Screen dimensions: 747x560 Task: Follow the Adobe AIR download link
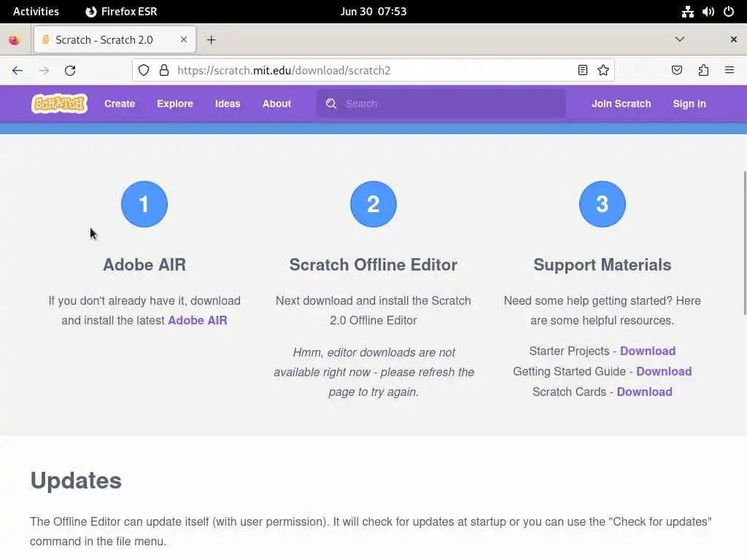[198, 320]
